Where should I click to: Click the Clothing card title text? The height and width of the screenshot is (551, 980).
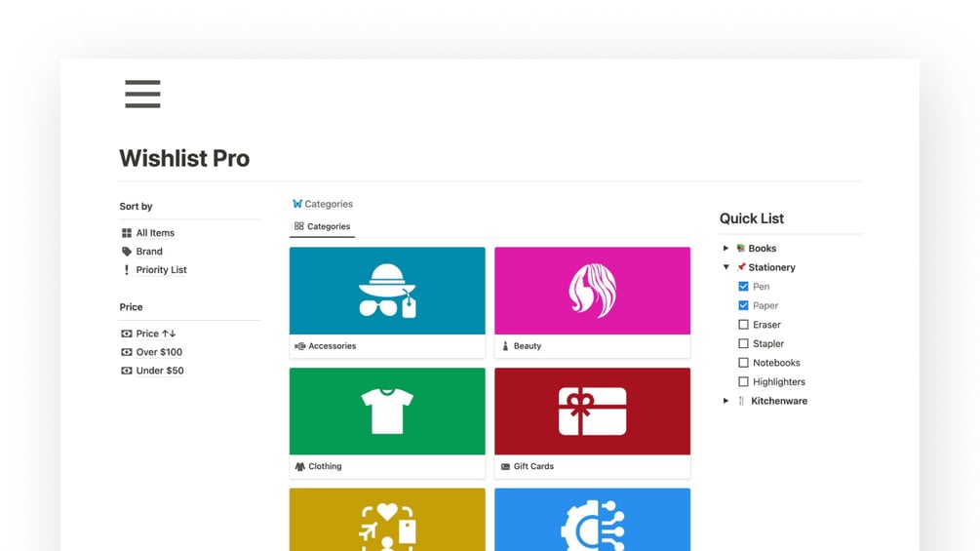[325, 467]
